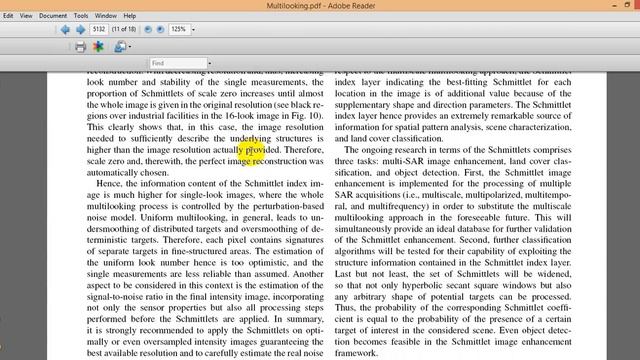The height and width of the screenshot is (360, 640).
Task: Click inside the Find search box
Action: 178,63
